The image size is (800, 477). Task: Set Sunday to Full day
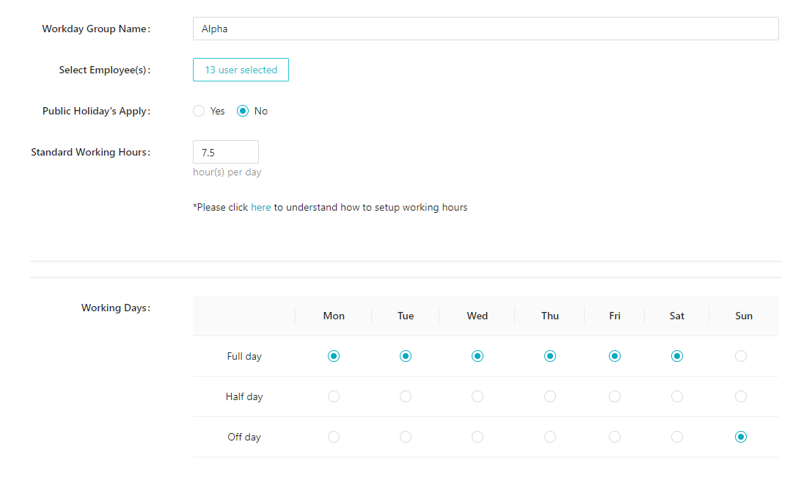pyautogui.click(x=741, y=356)
